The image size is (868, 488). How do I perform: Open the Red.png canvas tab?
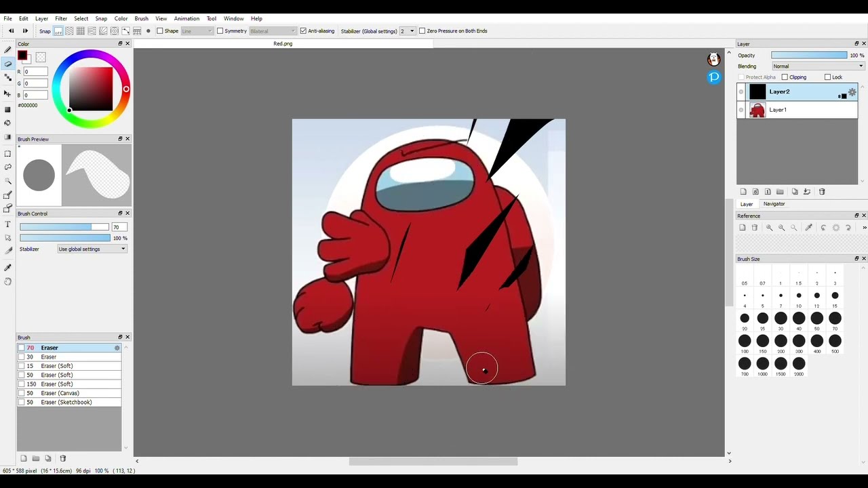pyautogui.click(x=283, y=43)
